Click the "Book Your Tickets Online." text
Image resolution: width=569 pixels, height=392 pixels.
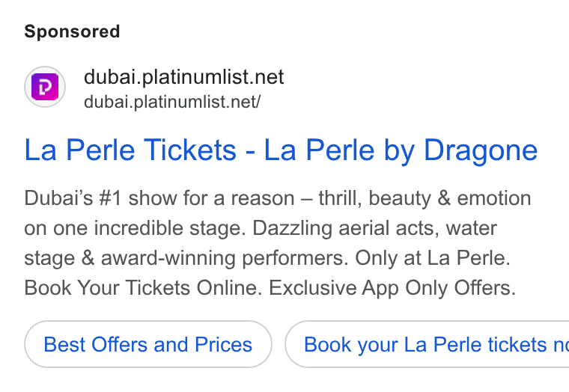(x=143, y=288)
